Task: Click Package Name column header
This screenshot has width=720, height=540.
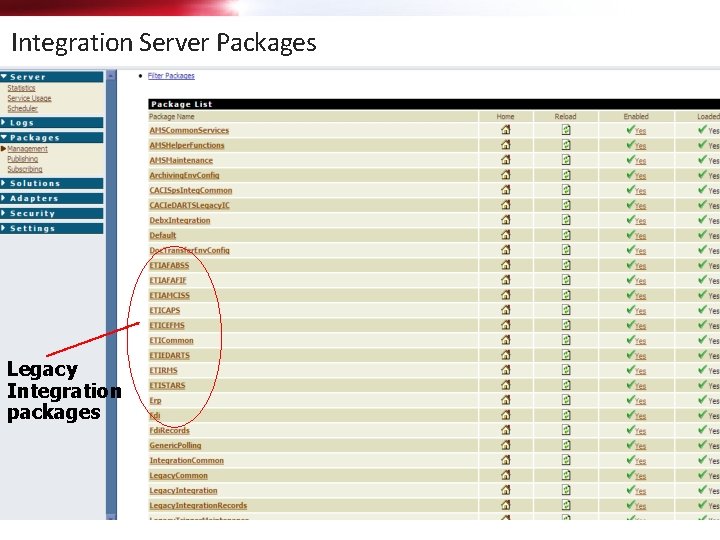Action: pos(172,117)
